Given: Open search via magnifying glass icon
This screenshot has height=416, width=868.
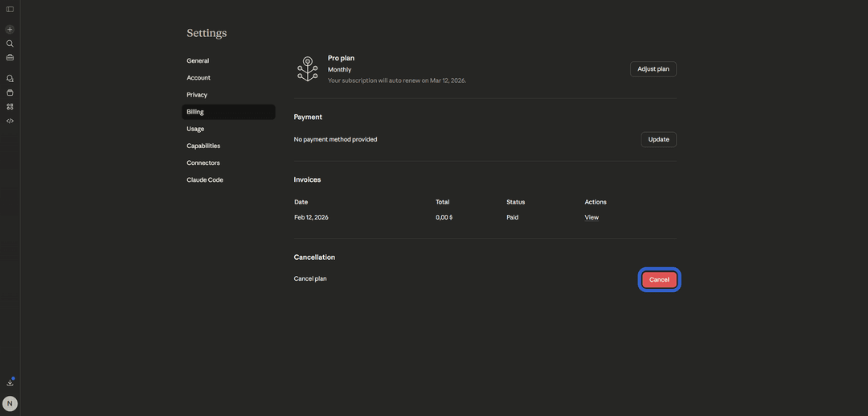Looking at the screenshot, I should point(10,43).
